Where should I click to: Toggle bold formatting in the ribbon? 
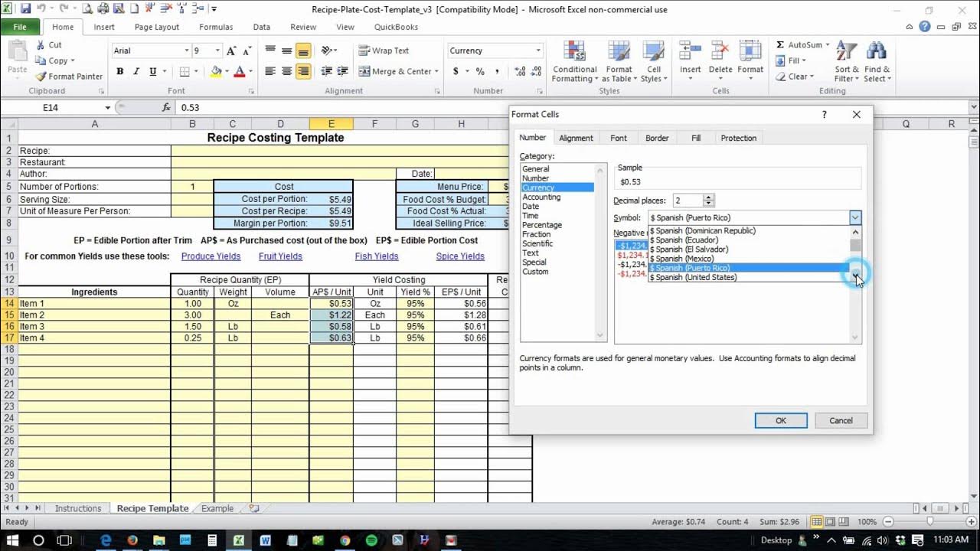coord(120,71)
